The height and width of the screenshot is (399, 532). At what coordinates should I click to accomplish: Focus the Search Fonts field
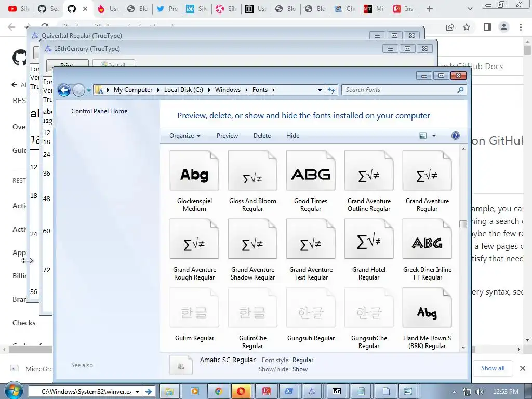coord(404,90)
